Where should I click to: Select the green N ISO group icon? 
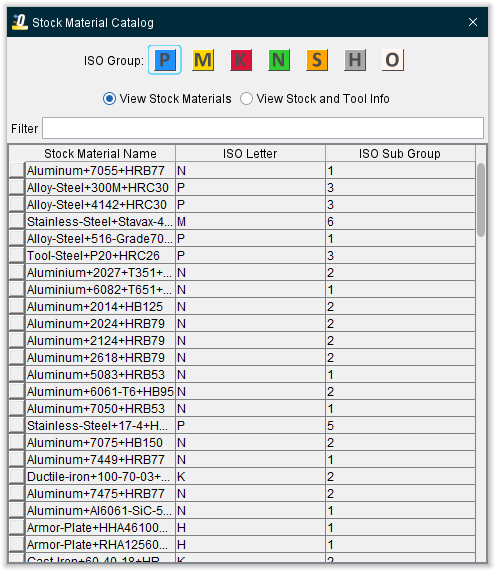tap(279, 60)
